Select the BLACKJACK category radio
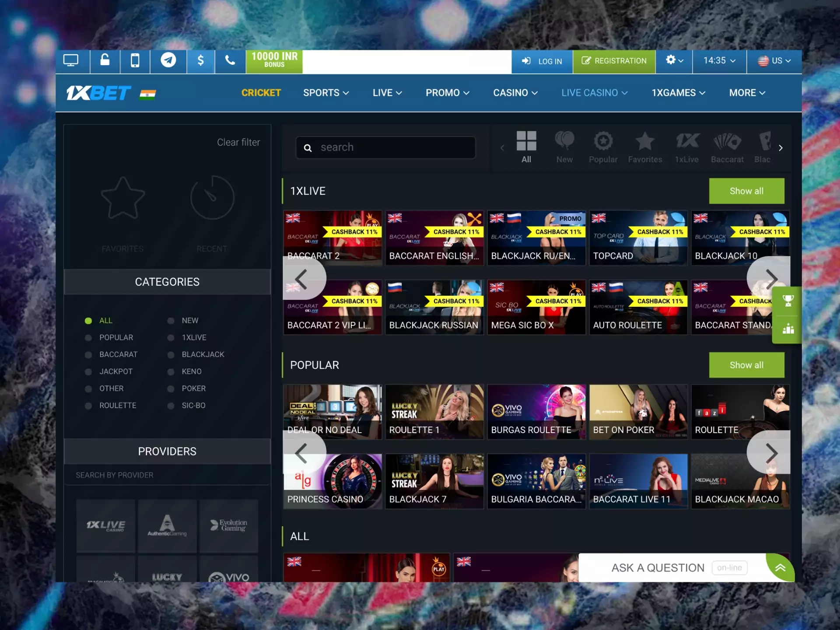 point(171,355)
